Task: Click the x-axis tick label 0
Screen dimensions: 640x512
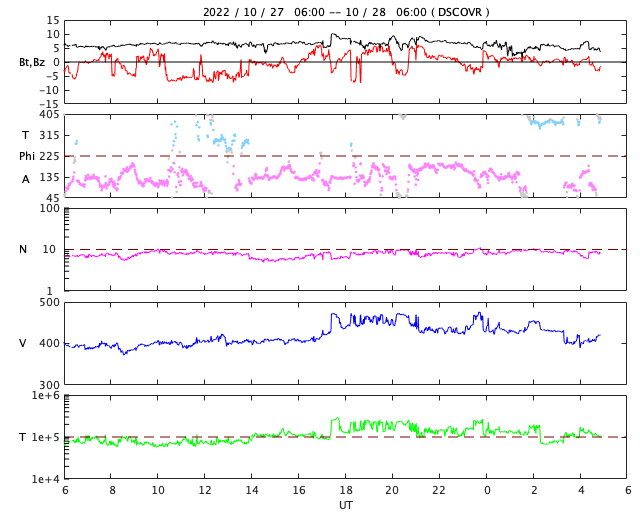Action: [x=487, y=490]
